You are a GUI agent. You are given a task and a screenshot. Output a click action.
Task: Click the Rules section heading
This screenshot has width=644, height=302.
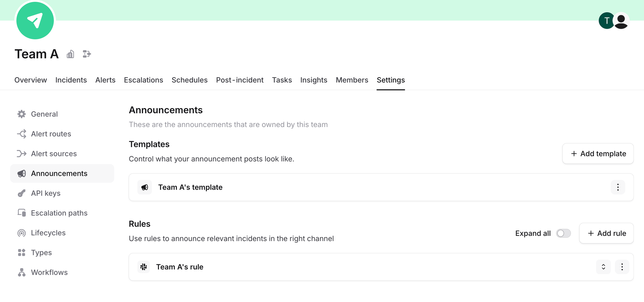coord(139,224)
